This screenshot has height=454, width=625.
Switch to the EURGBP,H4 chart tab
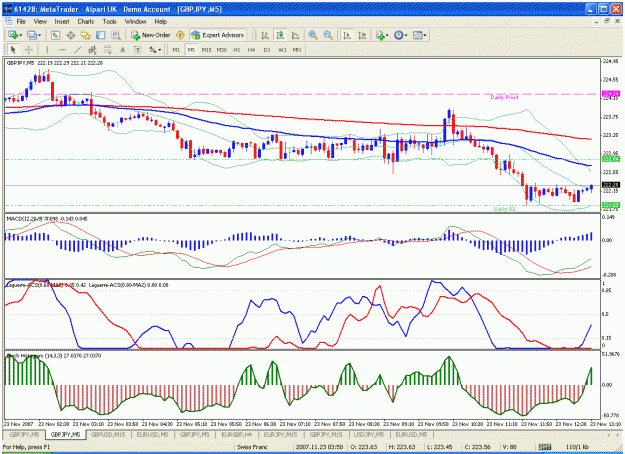[x=236, y=434]
